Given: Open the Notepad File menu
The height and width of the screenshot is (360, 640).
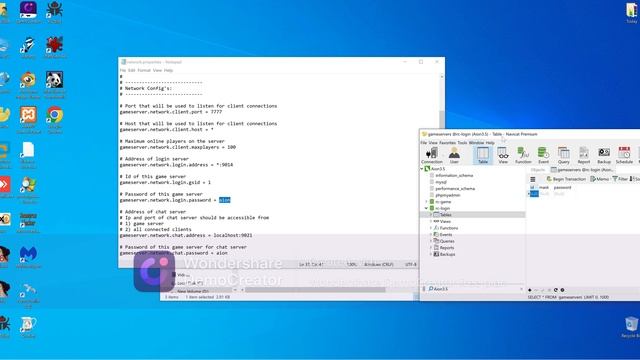Looking at the screenshot, I should click(123, 70).
